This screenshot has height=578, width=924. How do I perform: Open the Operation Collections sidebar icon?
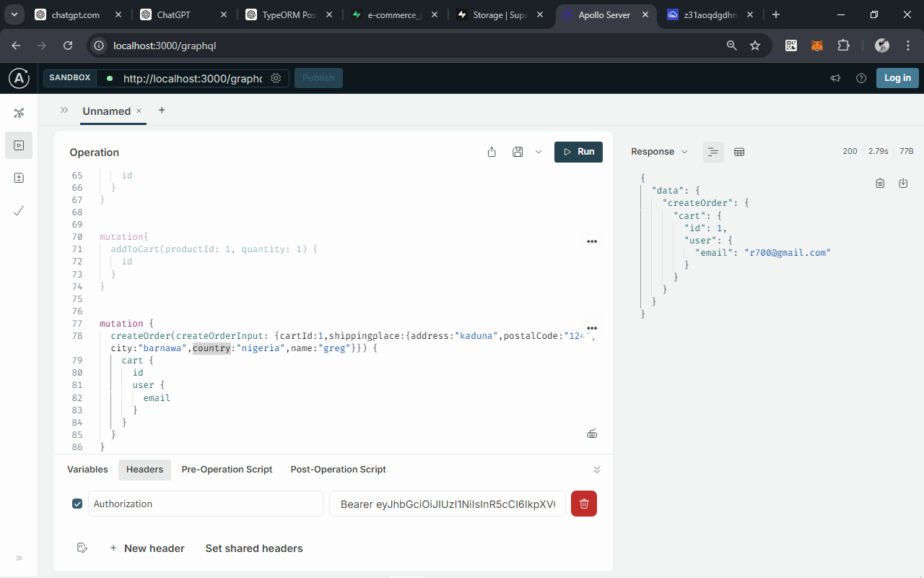(19, 178)
